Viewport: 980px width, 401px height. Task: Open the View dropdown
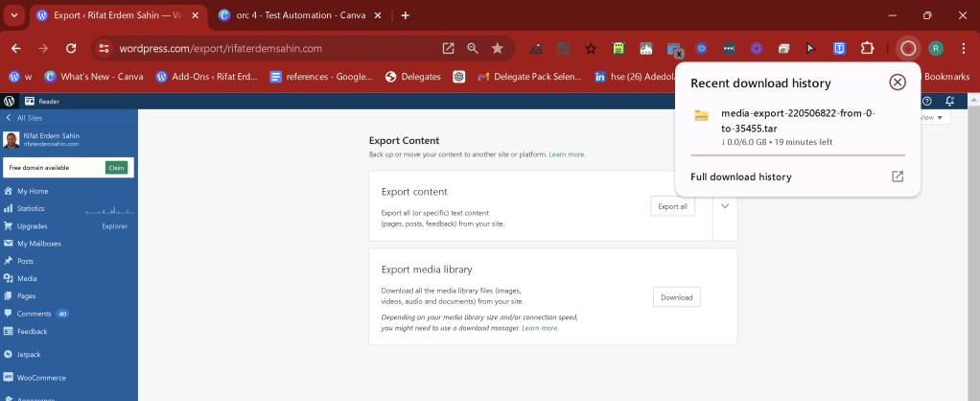pyautogui.click(x=934, y=118)
